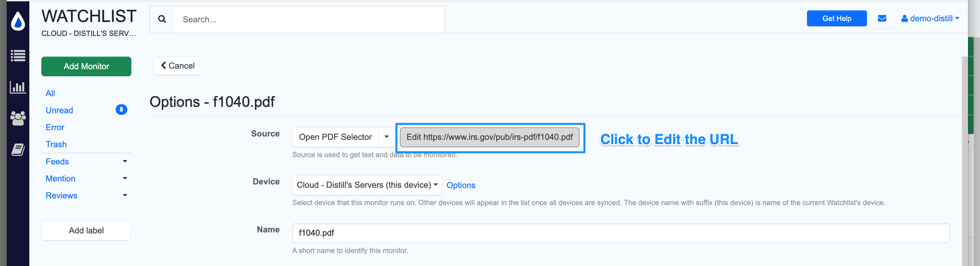Click the search magnifier icon
Viewport: 980px width, 266px height.
162,19
